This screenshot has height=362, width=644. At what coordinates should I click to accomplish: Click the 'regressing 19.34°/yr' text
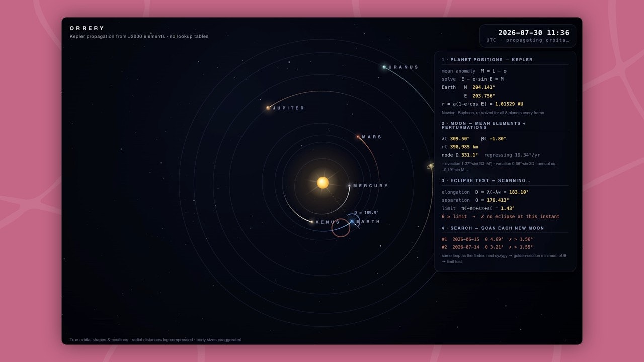click(512, 155)
